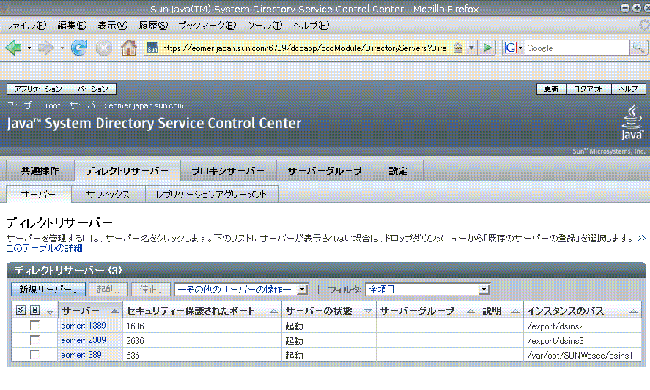Open the フィルタ dropdown
The height and width of the screenshot is (390, 650).
coord(427,289)
